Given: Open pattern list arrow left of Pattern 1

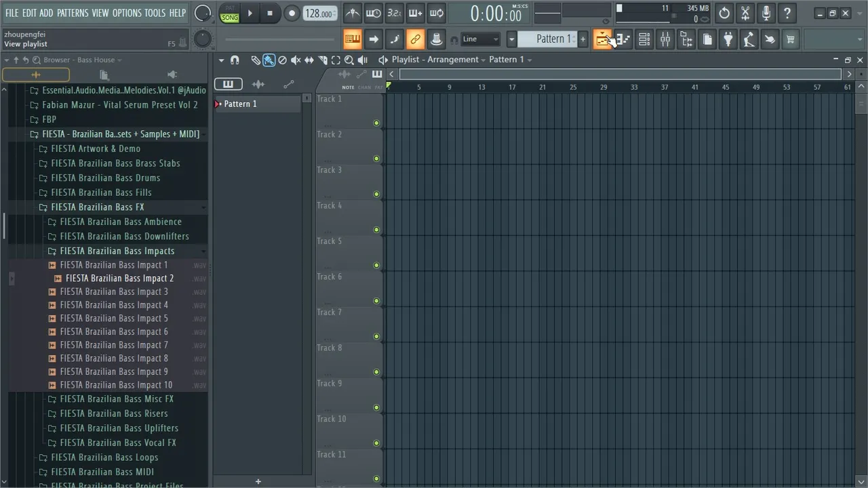Looking at the screenshot, I should pyautogui.click(x=512, y=39).
